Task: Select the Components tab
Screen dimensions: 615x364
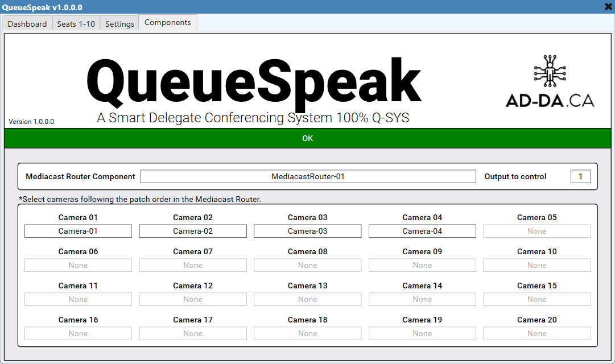Action: click(x=168, y=23)
